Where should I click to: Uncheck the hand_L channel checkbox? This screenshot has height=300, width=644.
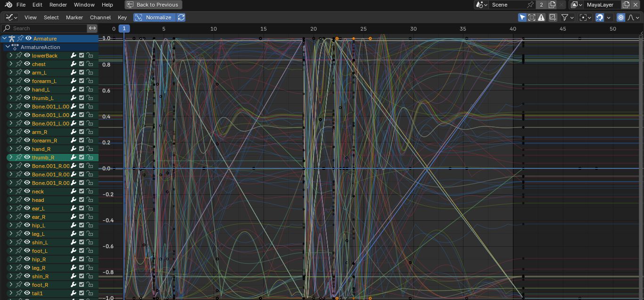coord(82,90)
